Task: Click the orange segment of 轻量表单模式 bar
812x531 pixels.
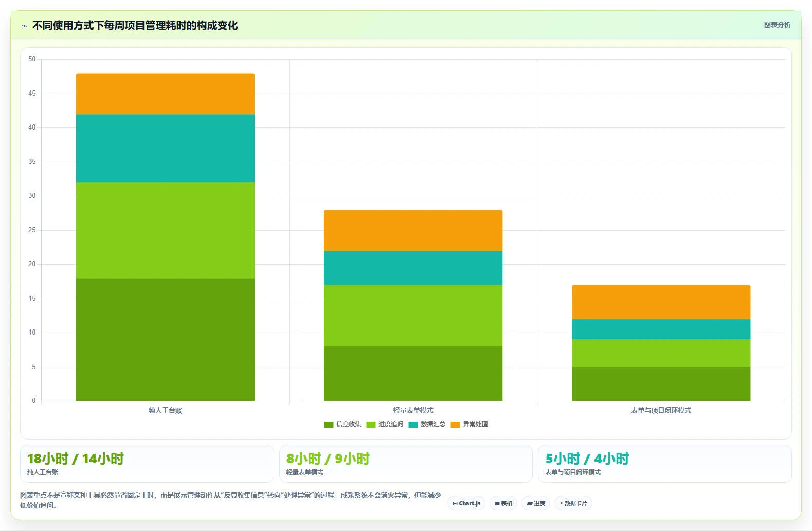Action: (413, 230)
